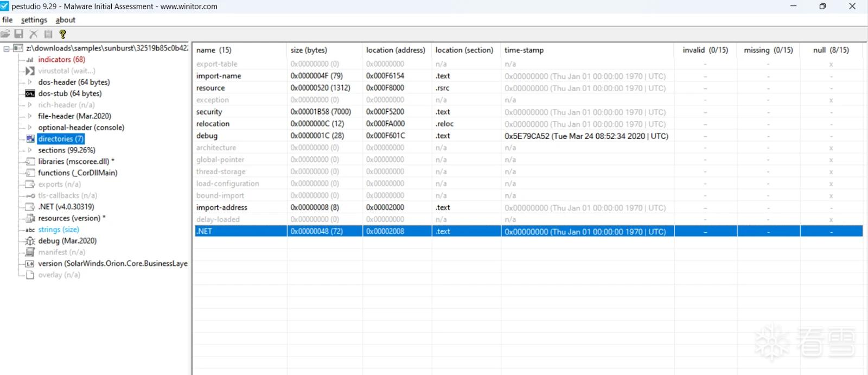Viewport: 868px width, 375px height.
Task: Sort by the size (bytes) column header
Action: [x=324, y=50]
